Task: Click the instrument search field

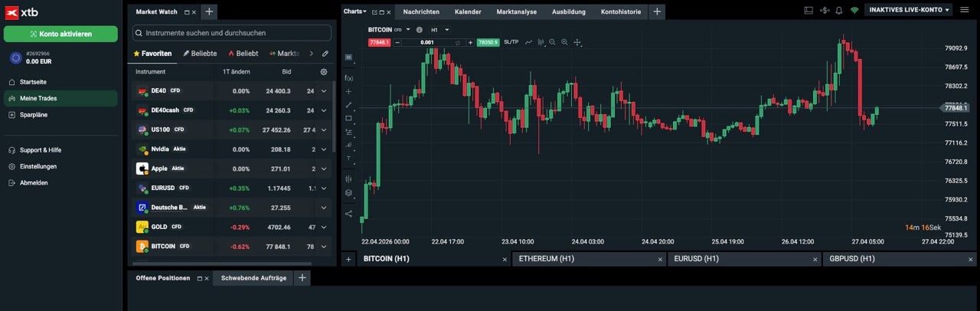Action: click(x=232, y=33)
